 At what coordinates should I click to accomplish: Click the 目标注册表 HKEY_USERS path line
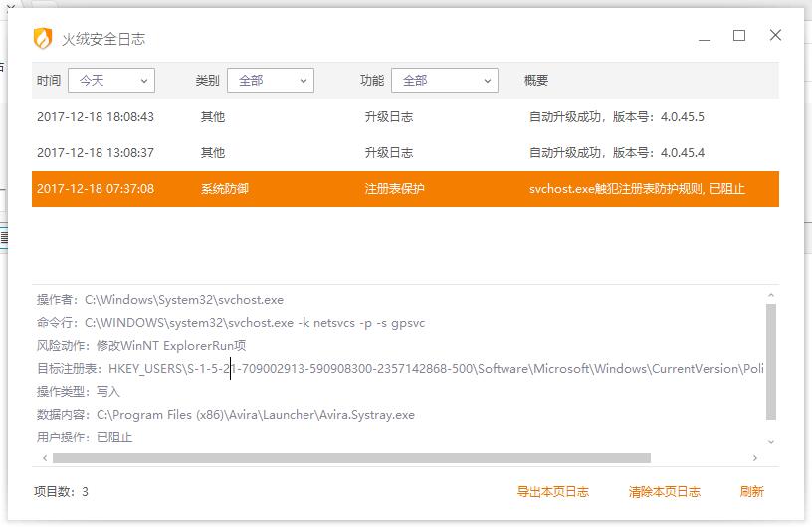[400, 369]
